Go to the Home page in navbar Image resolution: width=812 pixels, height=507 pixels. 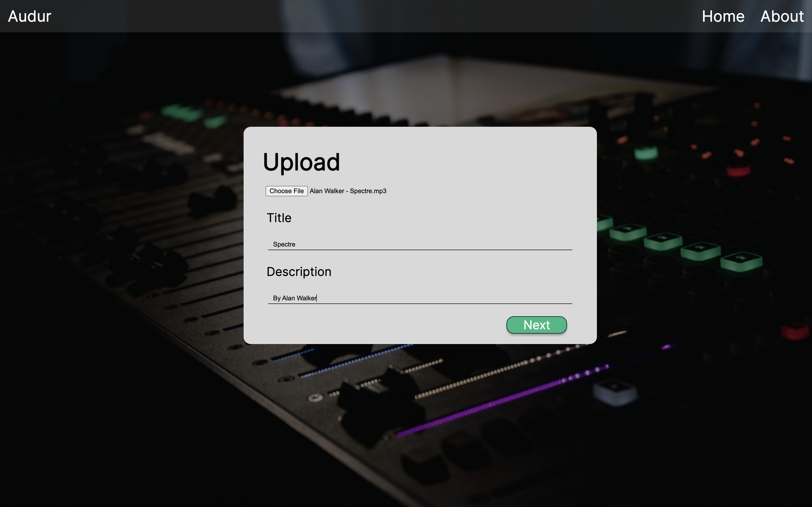723,16
